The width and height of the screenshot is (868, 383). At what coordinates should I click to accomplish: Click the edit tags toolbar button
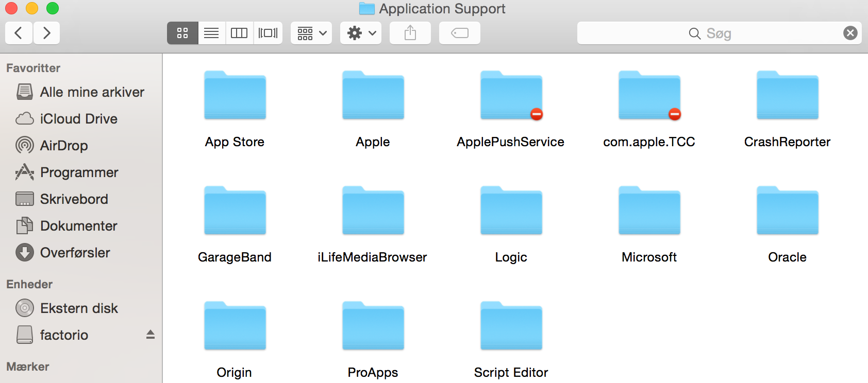point(460,33)
